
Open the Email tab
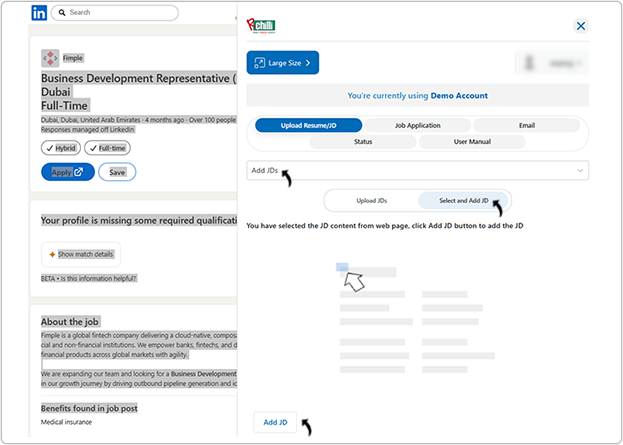(x=526, y=126)
